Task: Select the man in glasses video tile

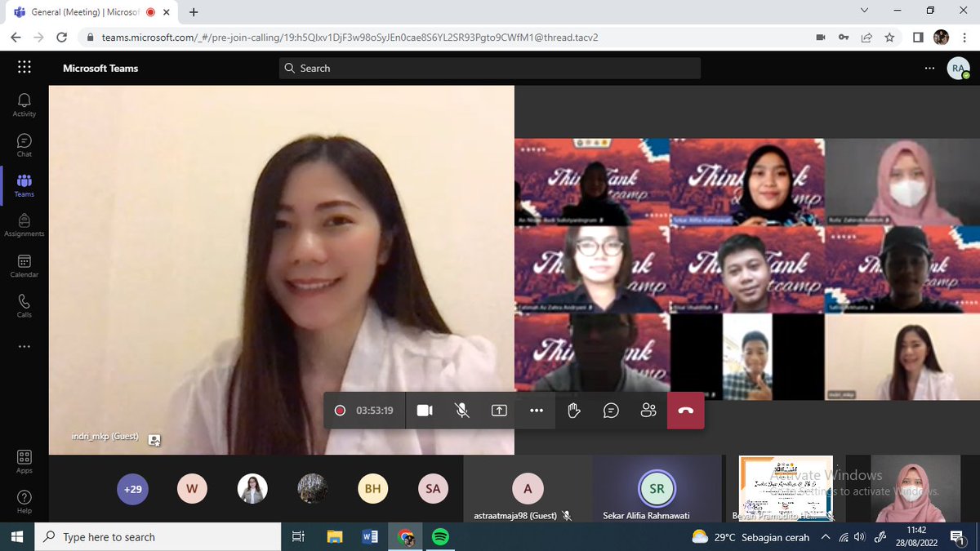Action: [x=592, y=269]
